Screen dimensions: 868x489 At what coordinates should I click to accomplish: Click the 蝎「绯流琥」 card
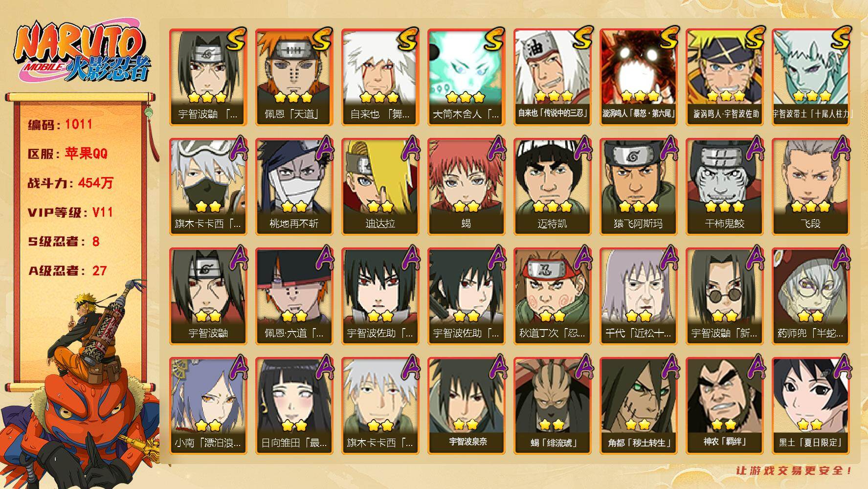click(x=552, y=405)
